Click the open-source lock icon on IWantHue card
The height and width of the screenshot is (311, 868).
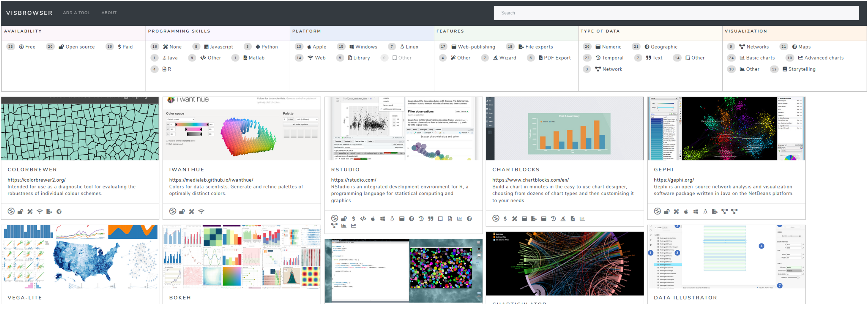[x=182, y=212]
